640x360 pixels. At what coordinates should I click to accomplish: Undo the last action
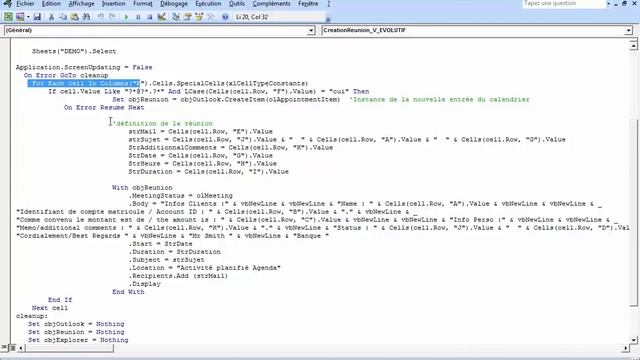[x=100, y=17]
